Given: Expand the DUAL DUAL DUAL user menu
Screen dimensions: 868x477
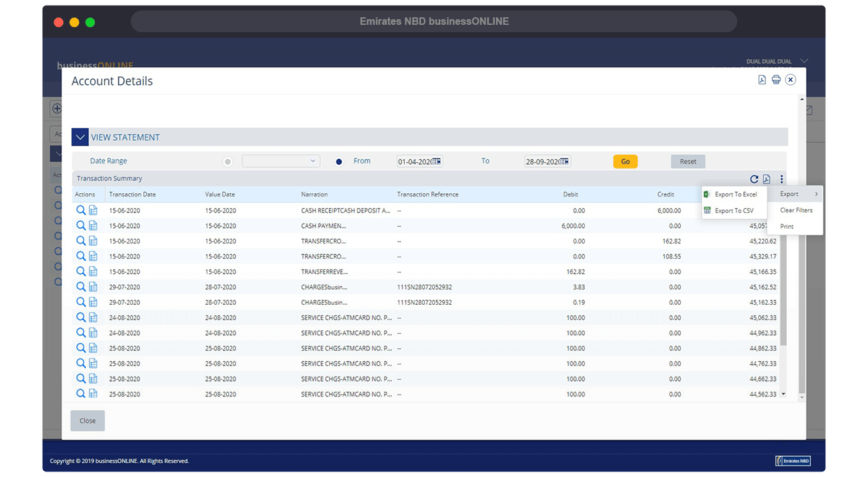Looking at the screenshot, I should click(x=804, y=61).
